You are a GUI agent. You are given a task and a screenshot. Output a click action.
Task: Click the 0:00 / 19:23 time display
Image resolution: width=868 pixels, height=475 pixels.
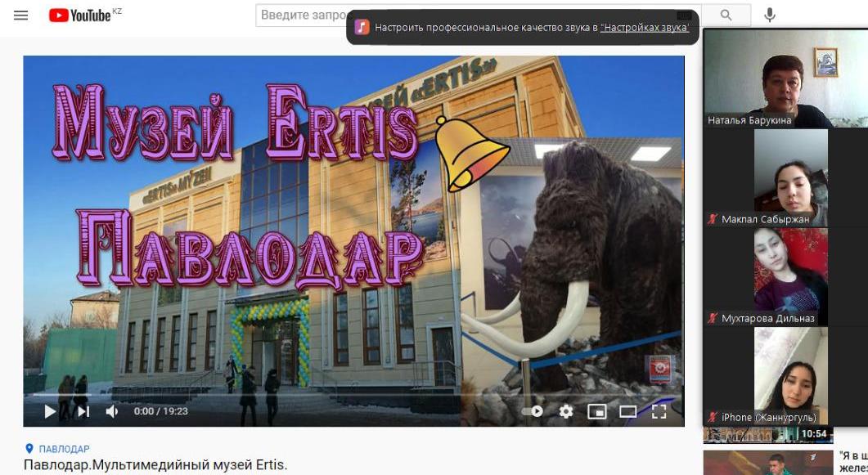[160, 411]
